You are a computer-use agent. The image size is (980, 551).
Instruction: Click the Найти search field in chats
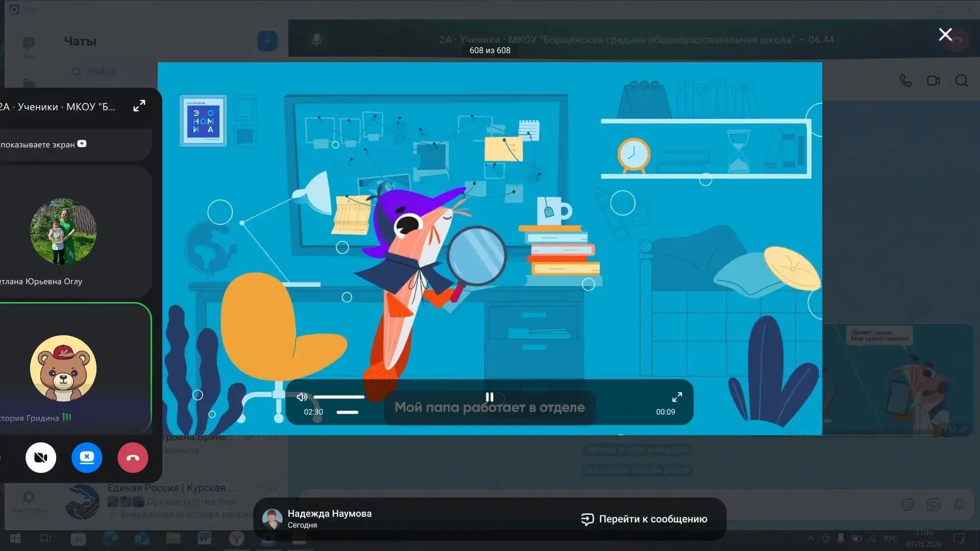101,71
